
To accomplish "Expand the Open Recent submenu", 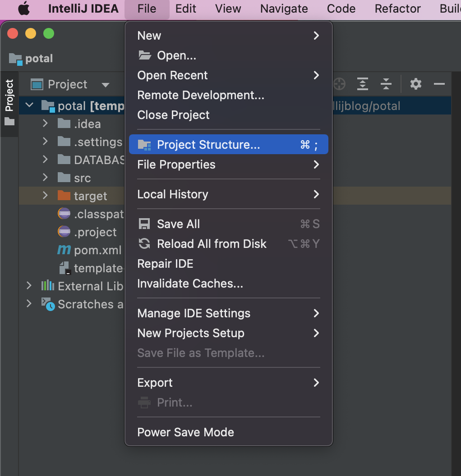I will click(x=228, y=75).
